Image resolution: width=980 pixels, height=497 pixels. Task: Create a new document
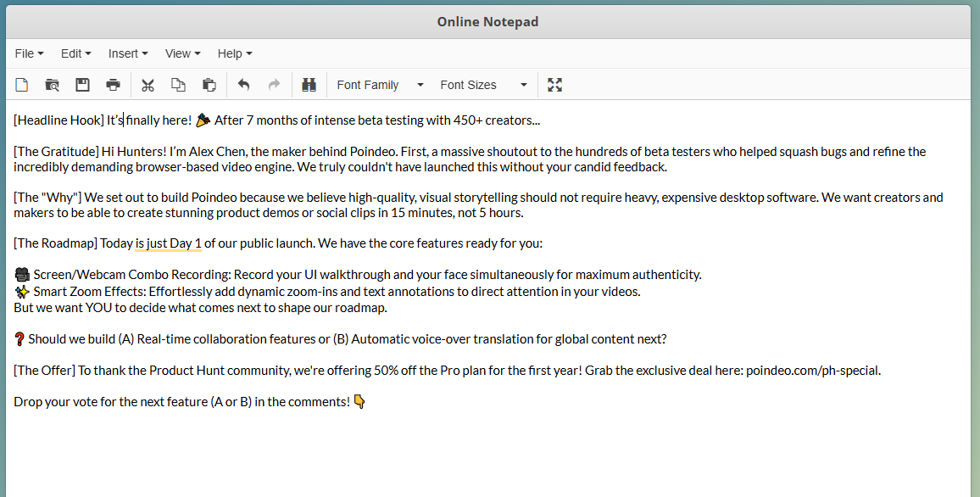click(x=20, y=84)
